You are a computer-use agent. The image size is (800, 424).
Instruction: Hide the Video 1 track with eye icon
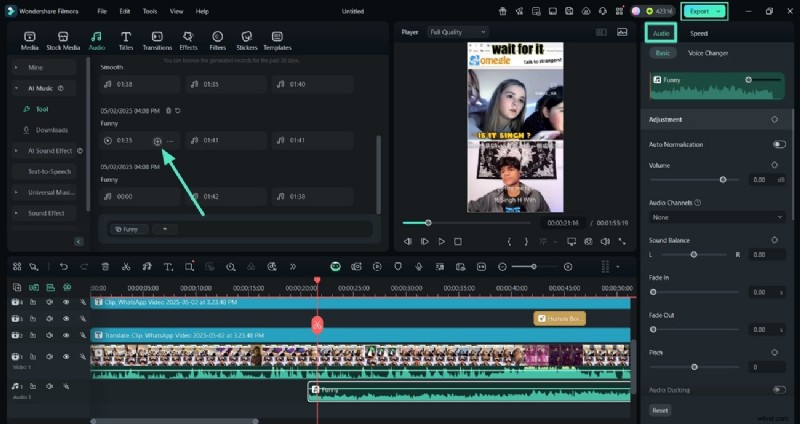(x=66, y=356)
